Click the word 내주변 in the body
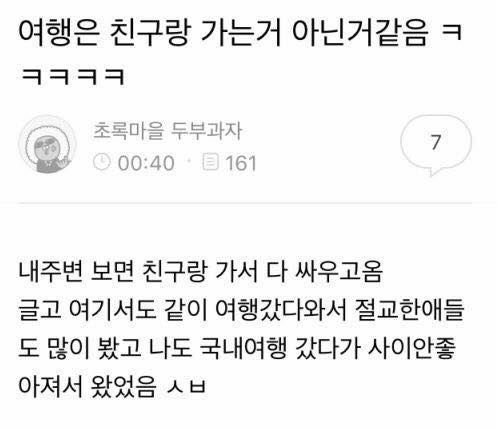The image size is (497, 429). pos(50,272)
